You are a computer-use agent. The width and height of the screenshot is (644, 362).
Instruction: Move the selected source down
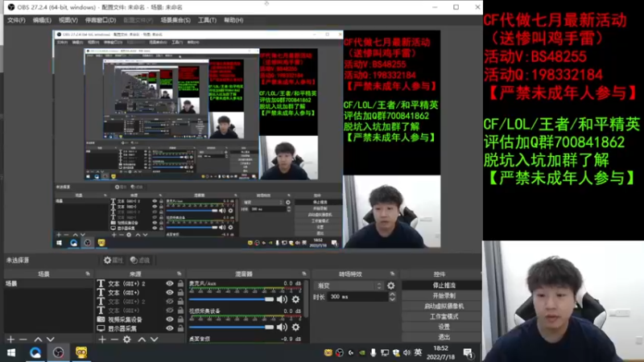[154, 339]
